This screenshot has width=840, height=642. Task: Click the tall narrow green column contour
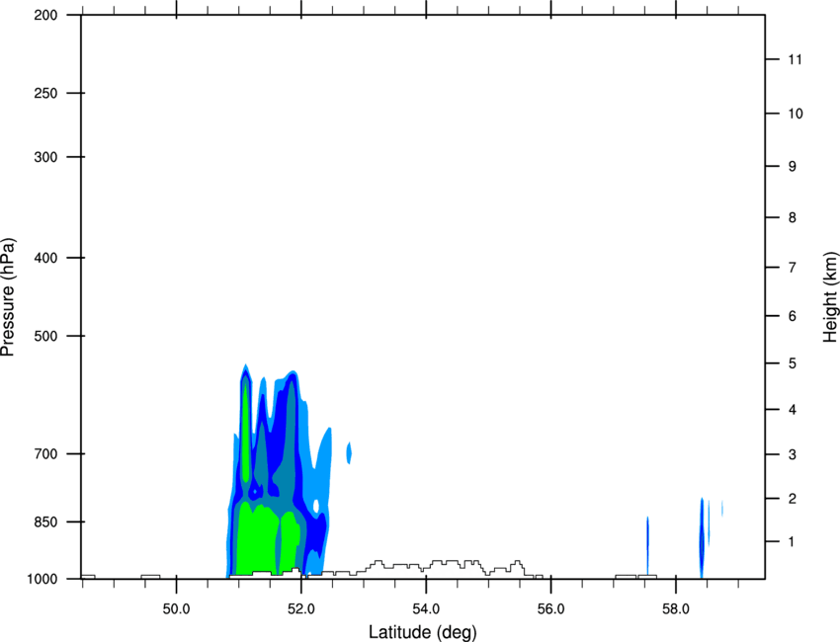pos(246,433)
